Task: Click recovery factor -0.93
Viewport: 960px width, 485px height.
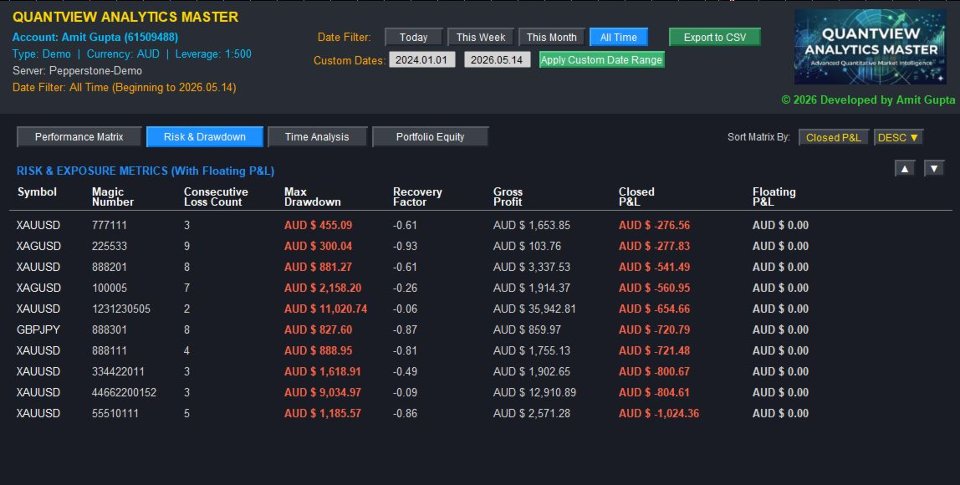Action: coord(405,246)
